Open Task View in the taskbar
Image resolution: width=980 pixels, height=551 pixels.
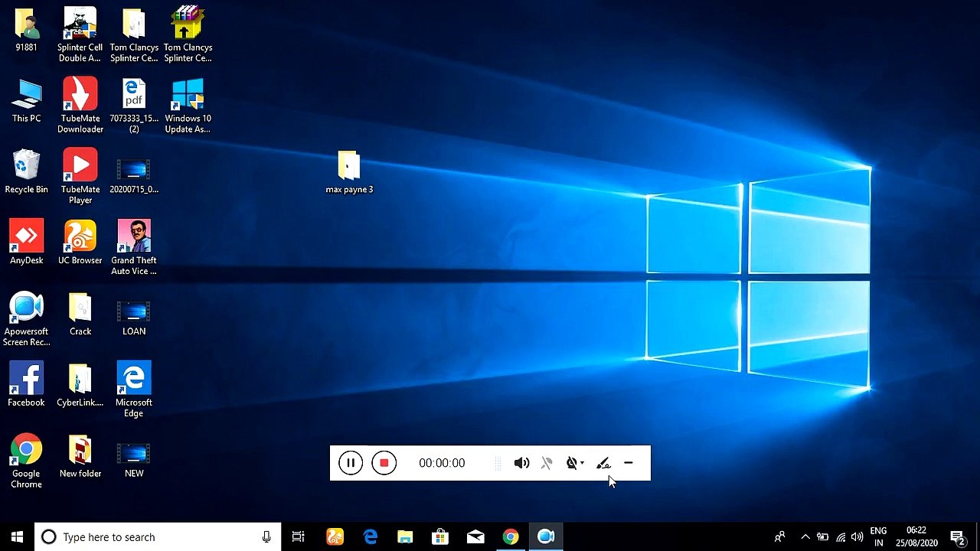(298, 537)
